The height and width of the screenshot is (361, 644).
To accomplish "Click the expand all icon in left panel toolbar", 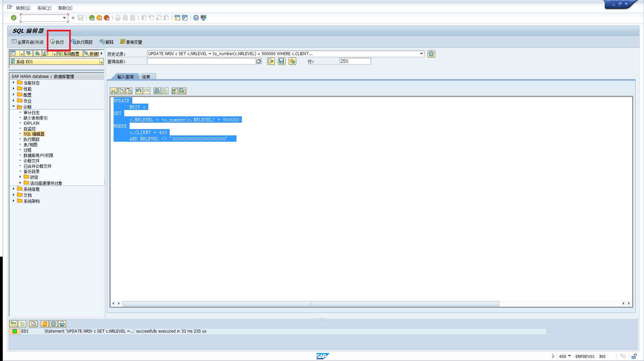I will [28, 53].
